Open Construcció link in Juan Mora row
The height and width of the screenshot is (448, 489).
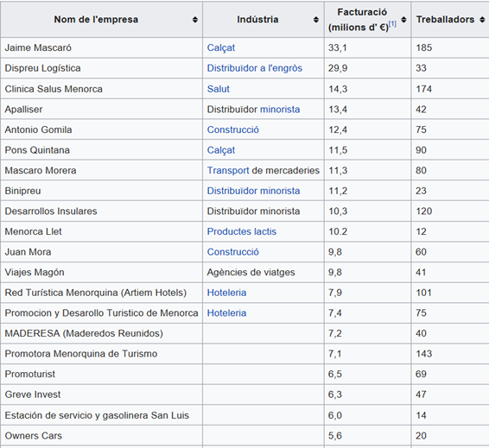coord(233,252)
